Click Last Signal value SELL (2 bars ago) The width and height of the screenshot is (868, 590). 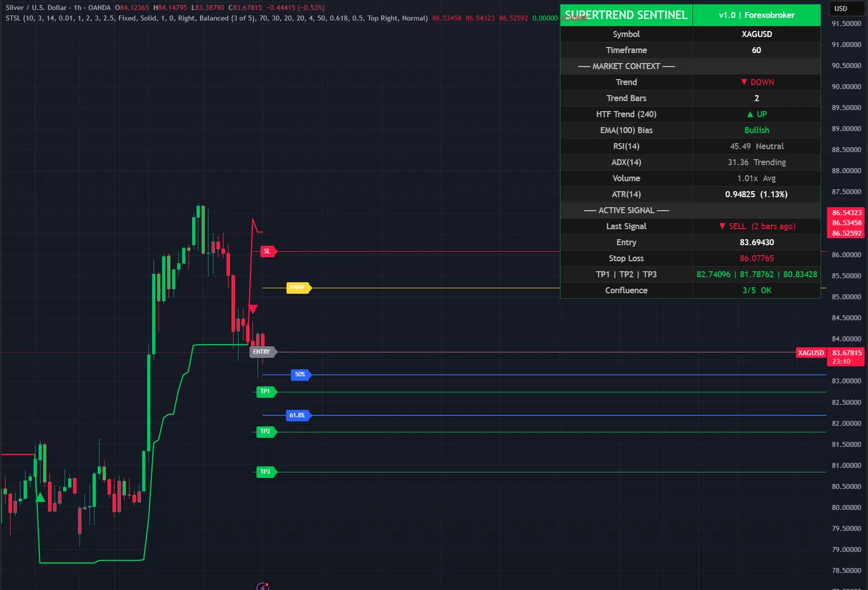click(x=757, y=226)
